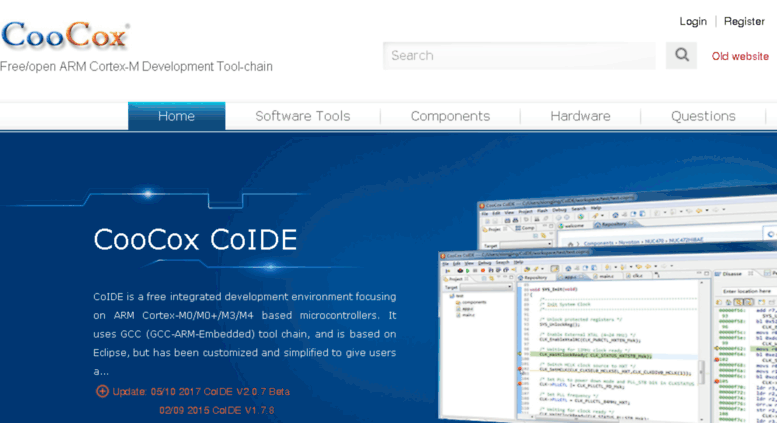This screenshot has height=423, width=777.
Task: Open the Hardware menu
Action: click(x=580, y=116)
